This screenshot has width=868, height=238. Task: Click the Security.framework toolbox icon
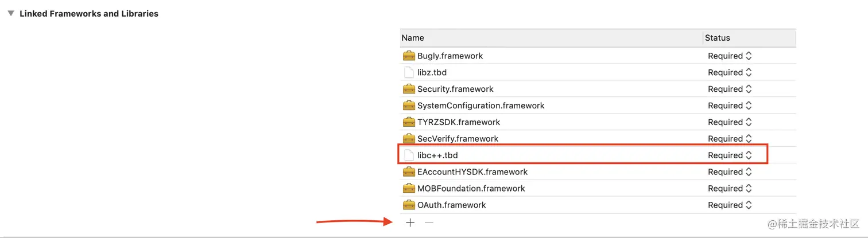click(x=409, y=89)
